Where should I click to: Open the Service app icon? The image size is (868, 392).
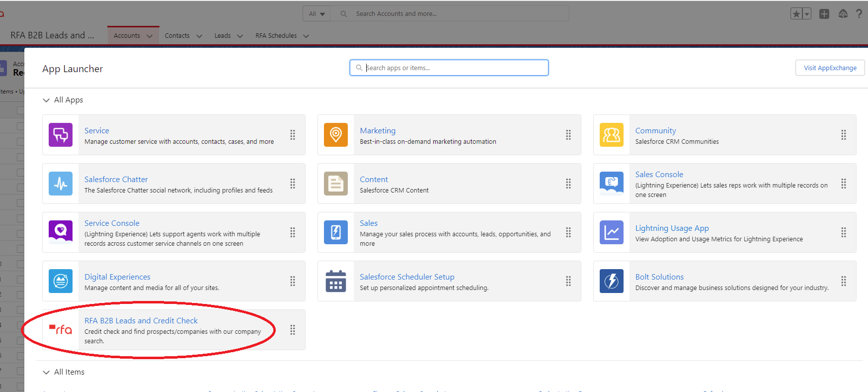(61, 135)
